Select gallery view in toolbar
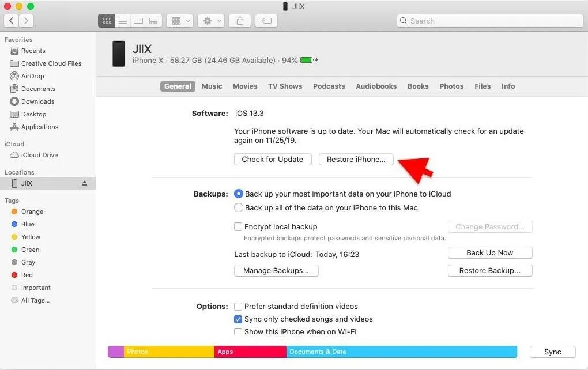The image size is (588, 370). pyautogui.click(x=153, y=21)
